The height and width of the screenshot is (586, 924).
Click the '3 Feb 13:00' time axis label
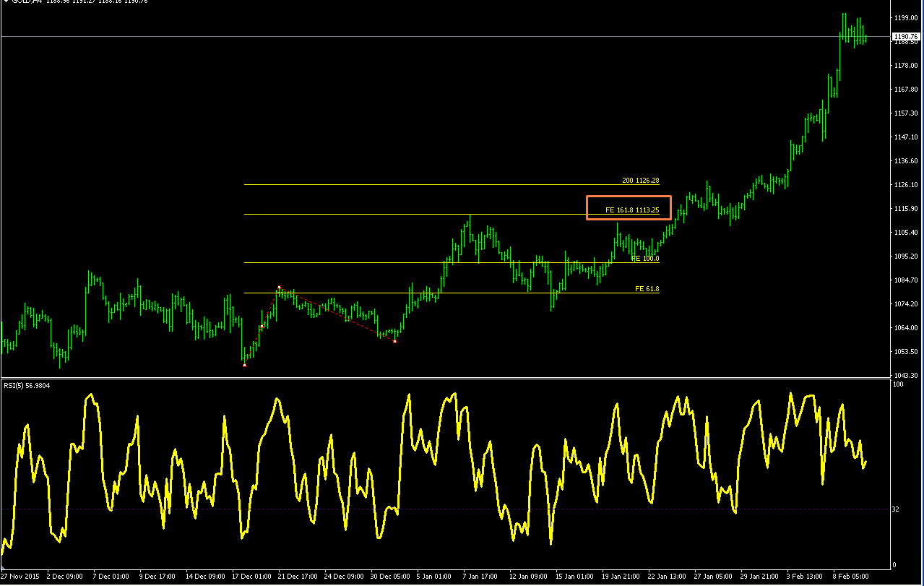806,577
